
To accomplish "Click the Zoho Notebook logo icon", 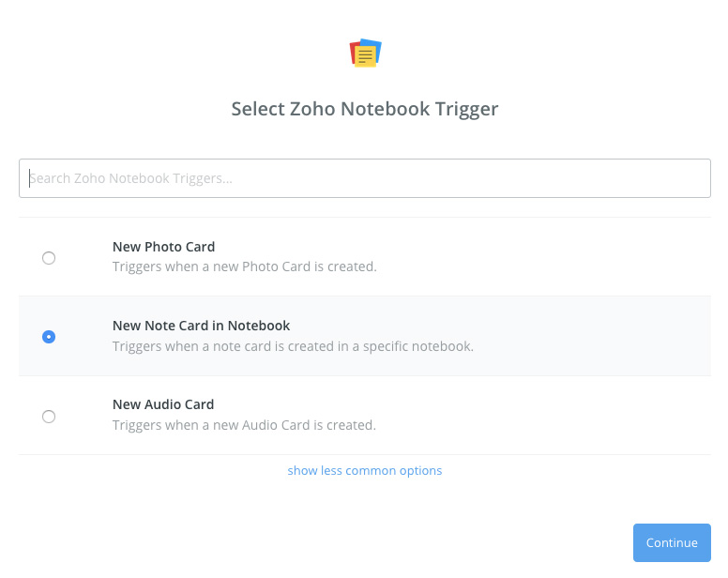I will click(x=365, y=53).
